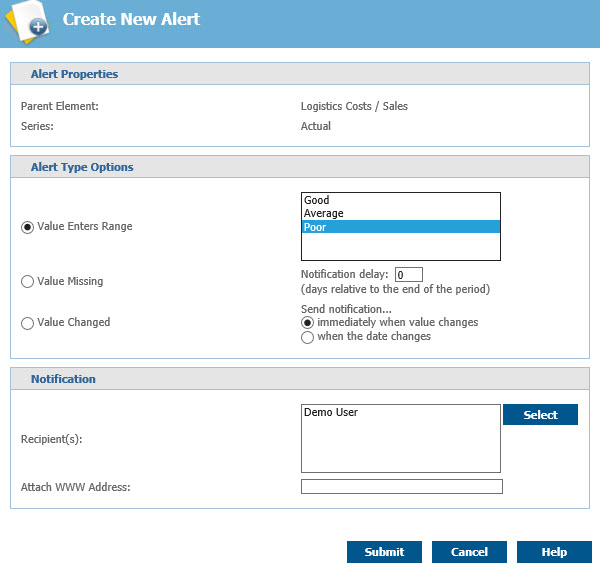The height and width of the screenshot is (577, 600).
Task: Focus the Notification delay input box
Action: (409, 275)
